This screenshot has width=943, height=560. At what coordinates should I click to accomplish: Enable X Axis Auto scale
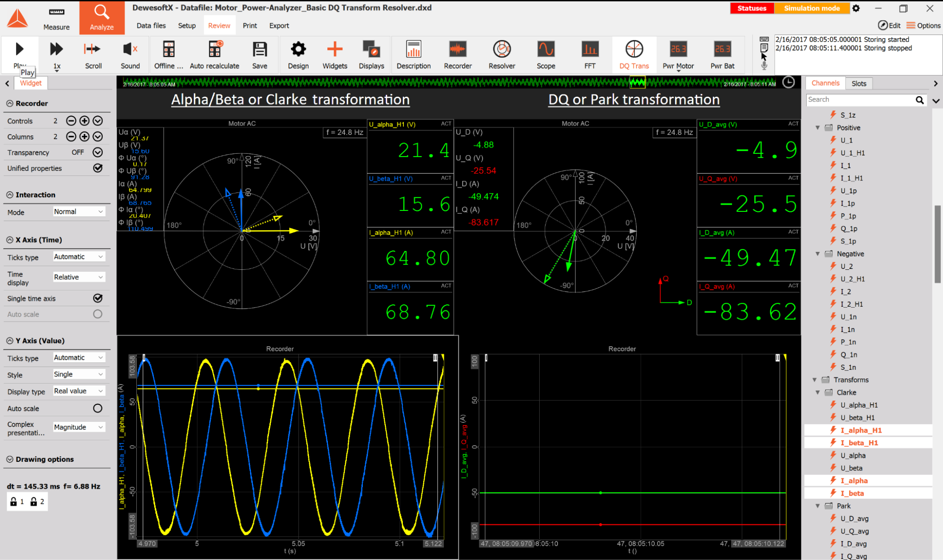coord(98,314)
